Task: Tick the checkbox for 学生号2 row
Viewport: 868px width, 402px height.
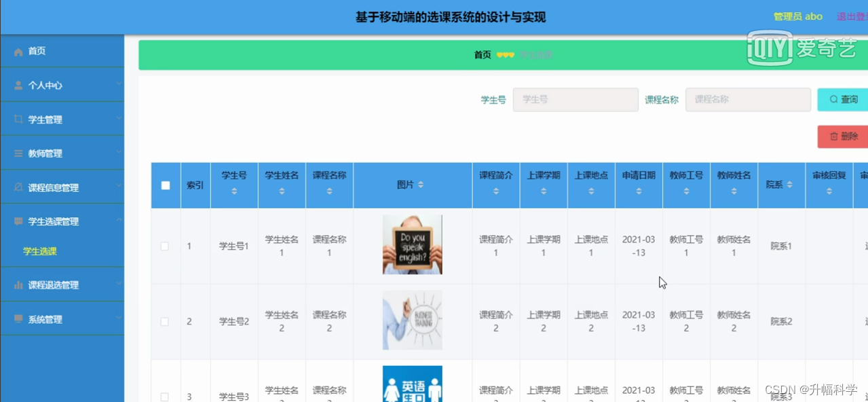Action: point(164,321)
